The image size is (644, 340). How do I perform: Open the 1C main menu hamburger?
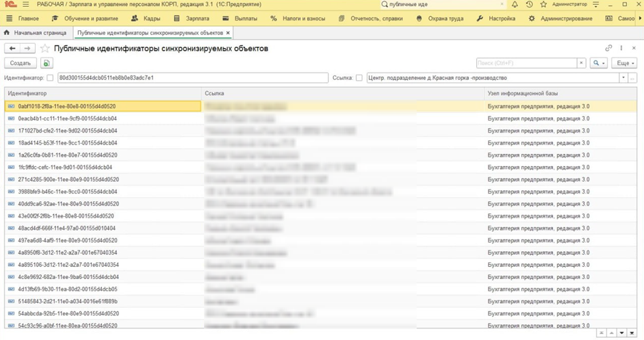pyautogui.click(x=26, y=5)
